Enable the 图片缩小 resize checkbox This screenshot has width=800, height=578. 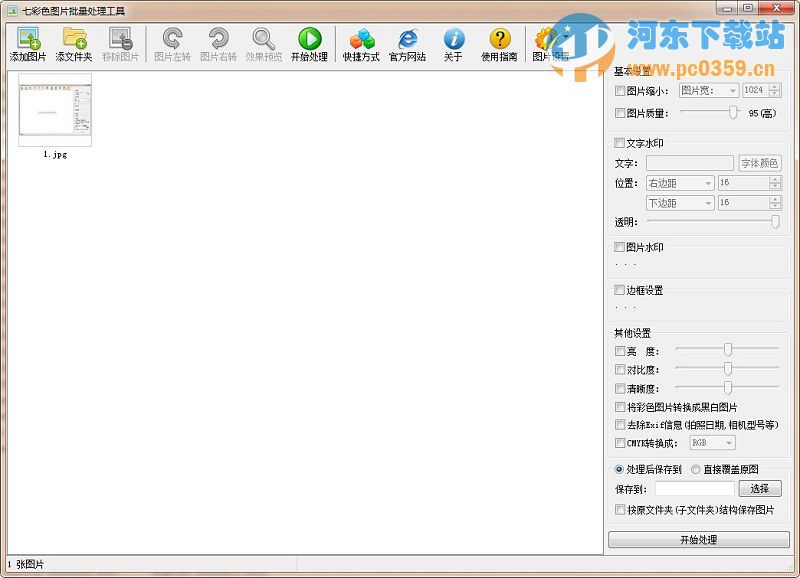(619, 90)
